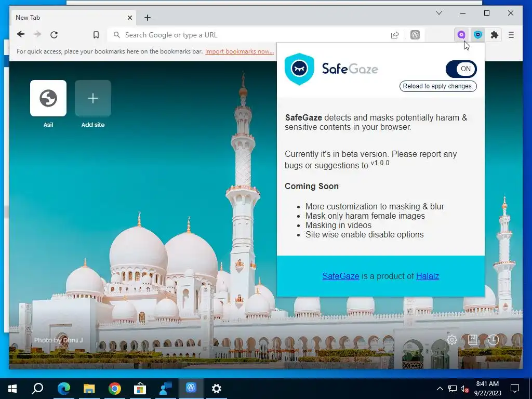Image resolution: width=532 pixels, height=399 pixels.
Task: Click the 'Coming Soon' heading
Action: pyautogui.click(x=312, y=187)
